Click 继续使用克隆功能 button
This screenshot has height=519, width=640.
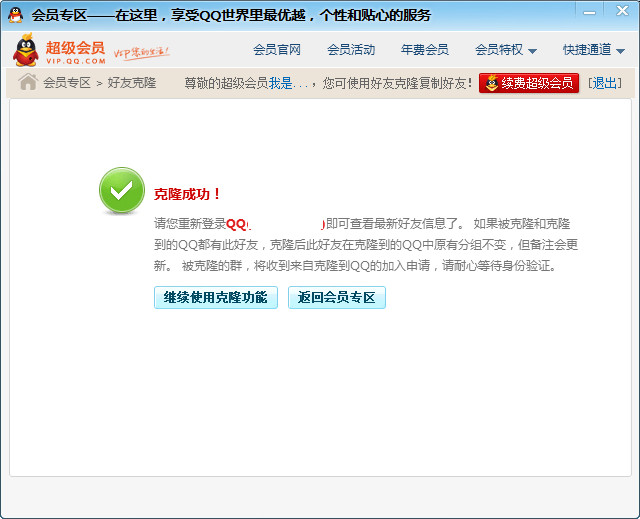(x=216, y=298)
